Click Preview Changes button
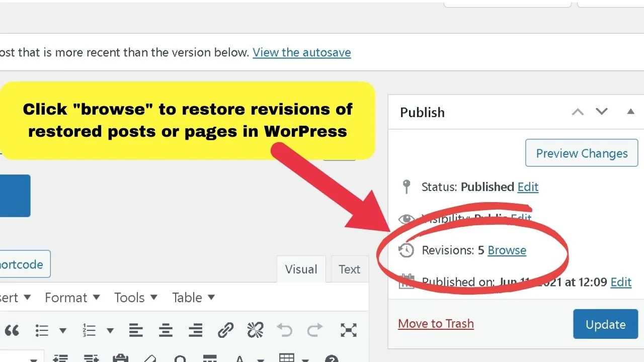This screenshot has height=362, width=644. [x=582, y=153]
